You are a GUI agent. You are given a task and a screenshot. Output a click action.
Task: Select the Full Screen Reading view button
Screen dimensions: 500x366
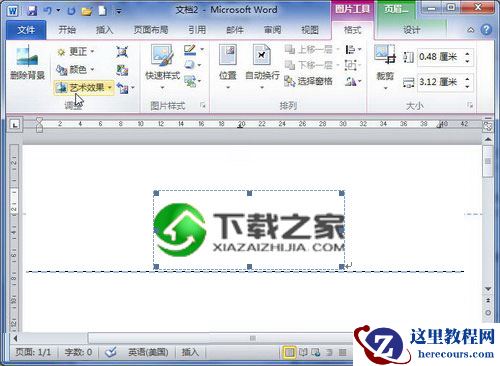click(x=303, y=352)
